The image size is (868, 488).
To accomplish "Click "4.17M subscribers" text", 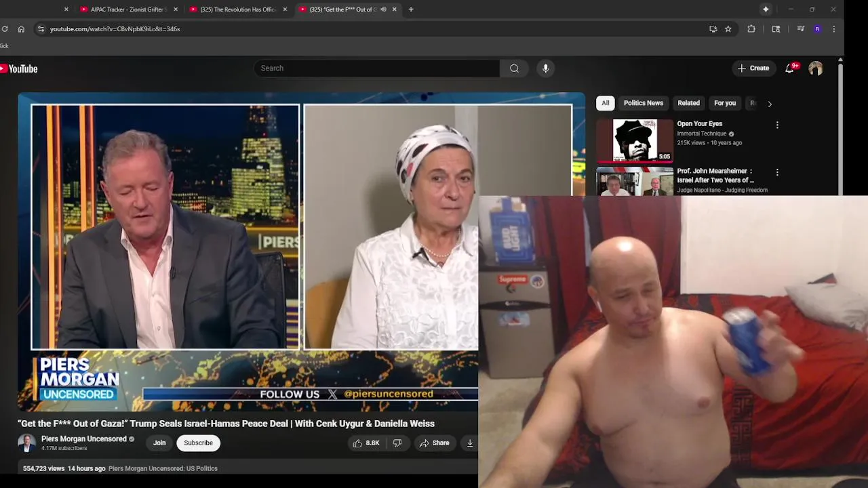I will coord(64,448).
